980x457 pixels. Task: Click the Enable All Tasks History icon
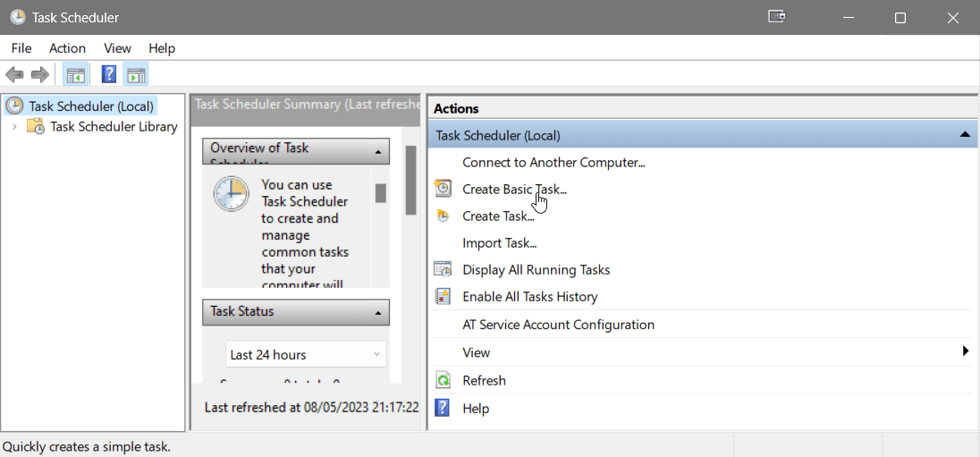pos(443,296)
